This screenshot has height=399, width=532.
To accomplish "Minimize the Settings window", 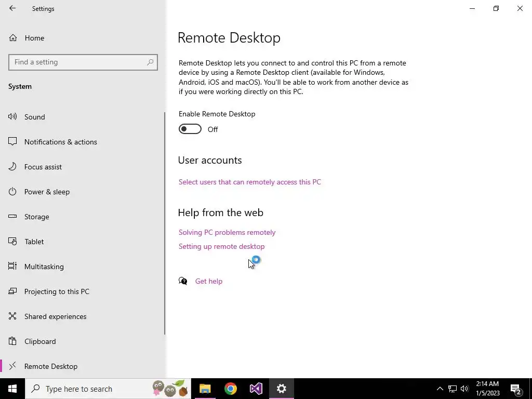I will 472,8.
